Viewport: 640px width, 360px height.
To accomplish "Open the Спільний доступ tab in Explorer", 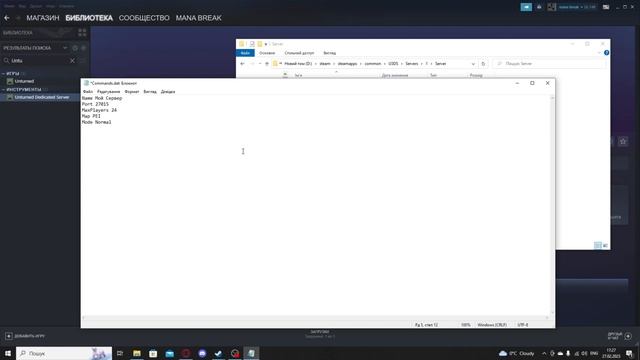I will pos(299,53).
